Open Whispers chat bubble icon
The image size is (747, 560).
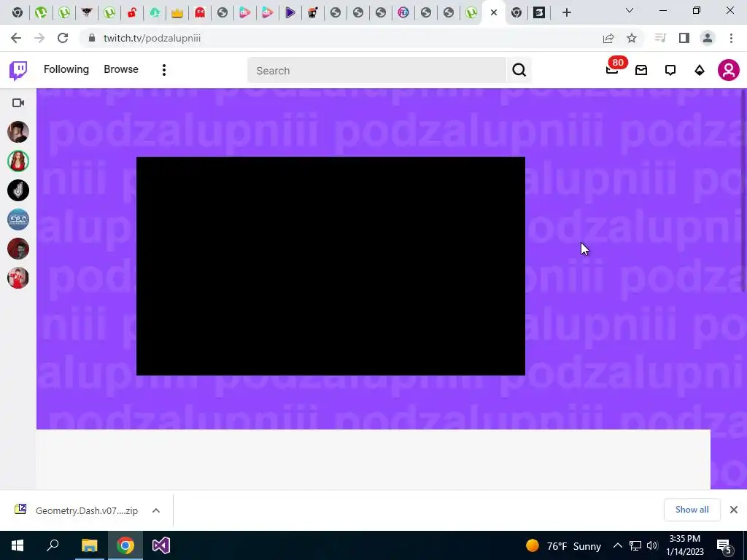point(670,71)
